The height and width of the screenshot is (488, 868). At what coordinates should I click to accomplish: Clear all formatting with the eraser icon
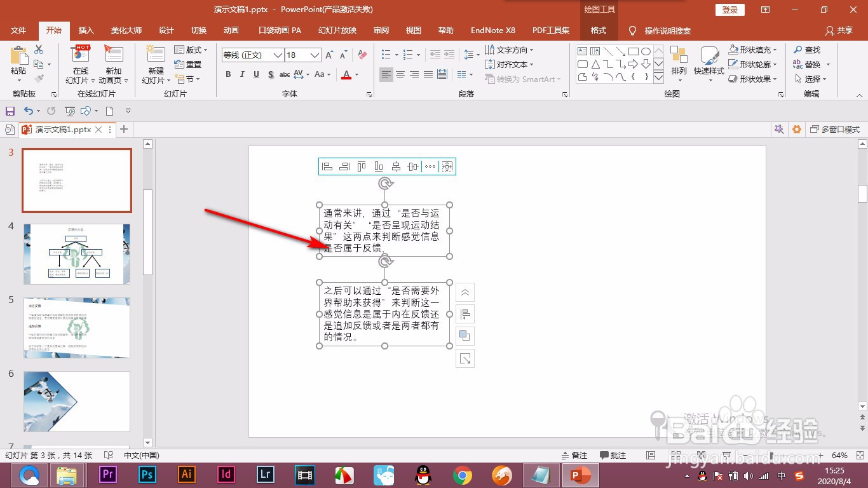coord(362,55)
